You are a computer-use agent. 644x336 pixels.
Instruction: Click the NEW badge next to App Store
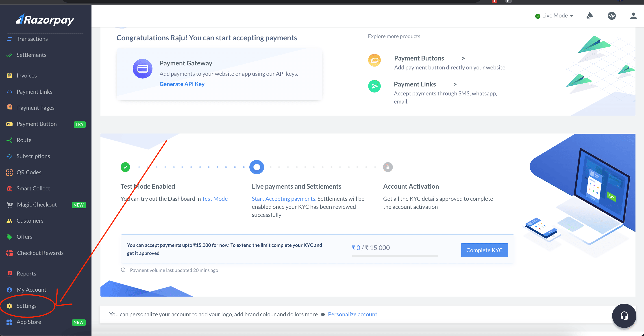pyautogui.click(x=79, y=323)
